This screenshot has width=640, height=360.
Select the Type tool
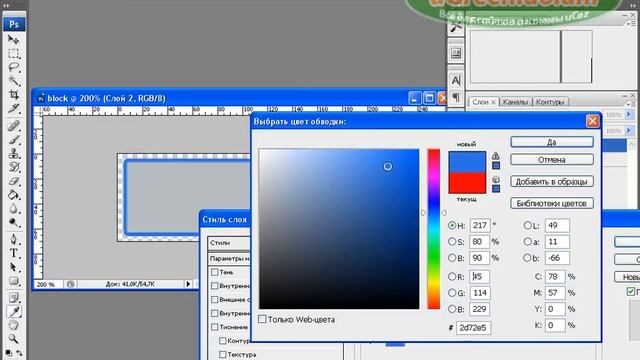click(13, 253)
